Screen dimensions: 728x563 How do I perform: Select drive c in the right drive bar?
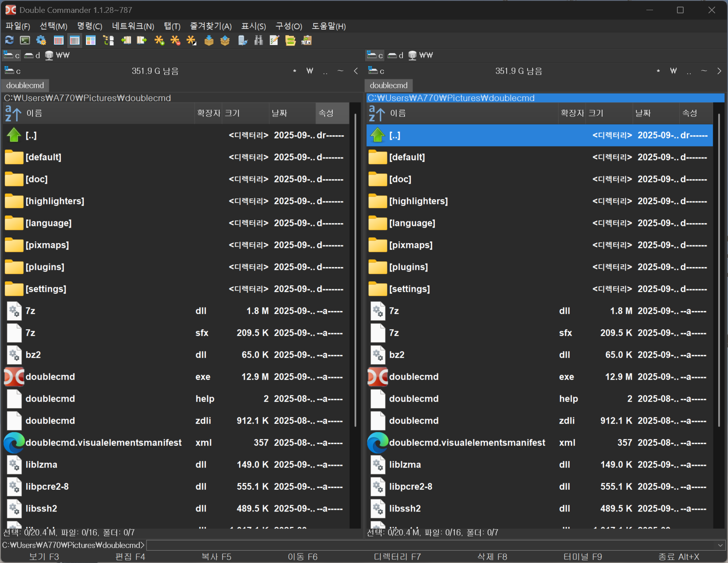pyautogui.click(x=375, y=55)
